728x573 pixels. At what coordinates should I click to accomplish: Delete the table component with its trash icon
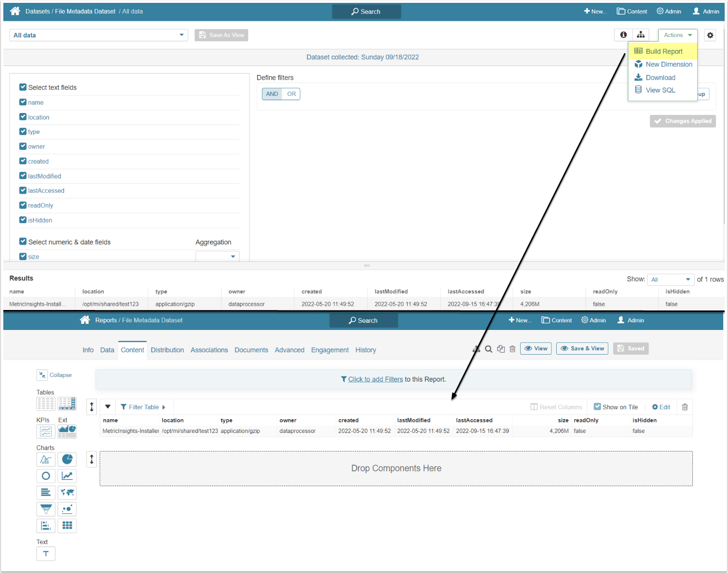pyautogui.click(x=685, y=407)
